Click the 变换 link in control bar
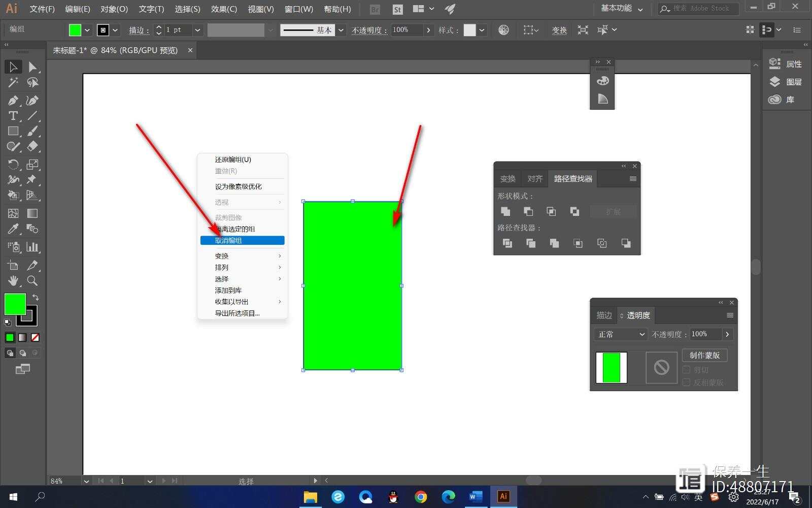Viewport: 812px width, 508px height. [x=559, y=30]
